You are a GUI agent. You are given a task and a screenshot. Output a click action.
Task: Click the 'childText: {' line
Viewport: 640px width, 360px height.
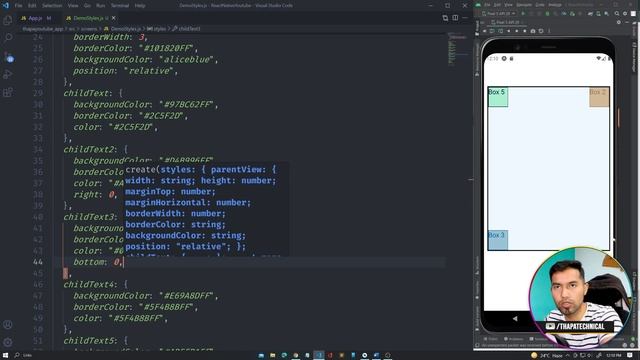click(x=93, y=93)
